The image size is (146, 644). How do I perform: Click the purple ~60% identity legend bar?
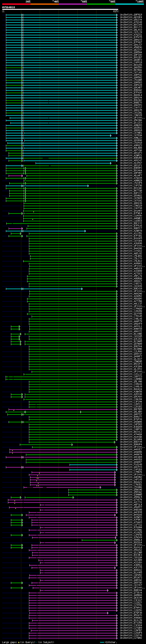pos(73,4)
